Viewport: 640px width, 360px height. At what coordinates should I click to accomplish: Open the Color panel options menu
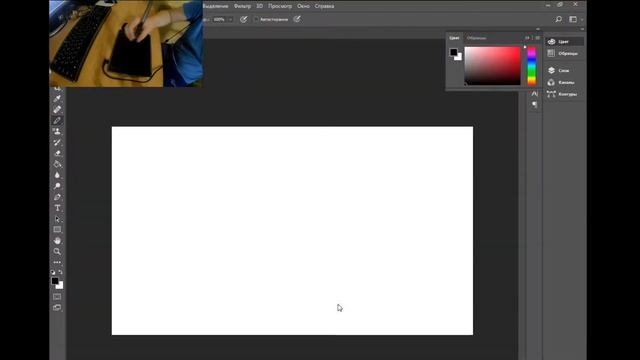538,38
